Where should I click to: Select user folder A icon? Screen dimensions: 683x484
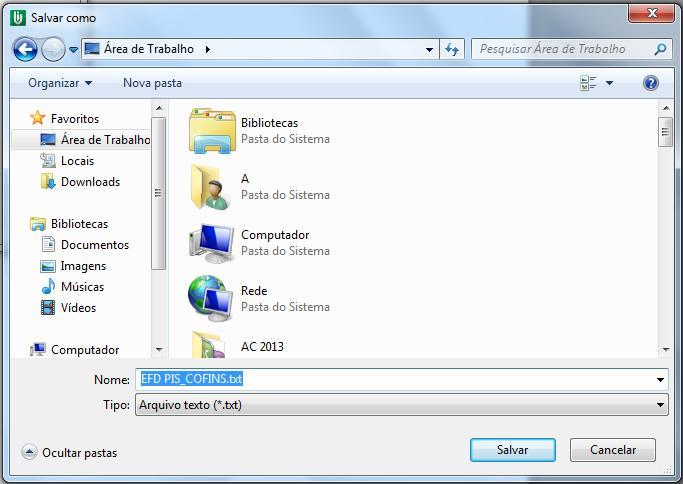tap(211, 187)
